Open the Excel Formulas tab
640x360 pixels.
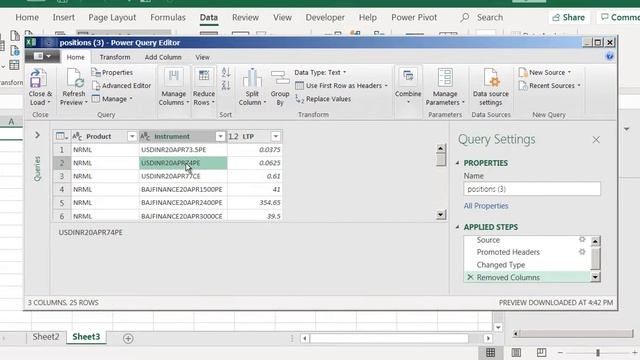(x=168, y=18)
